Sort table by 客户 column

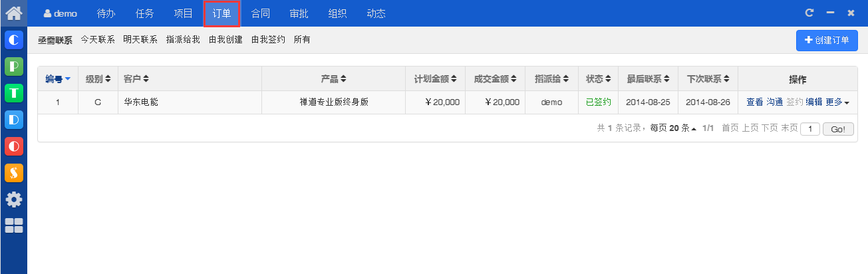(x=136, y=79)
